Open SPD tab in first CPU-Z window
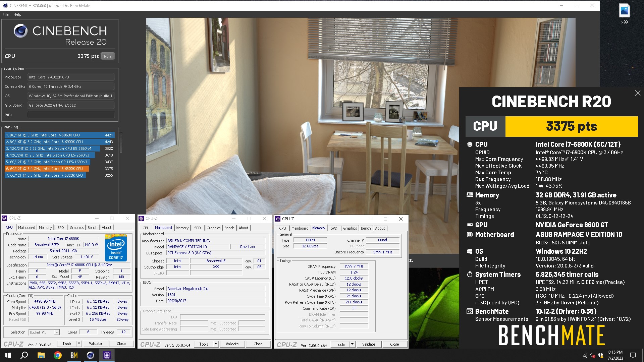 (61, 228)
